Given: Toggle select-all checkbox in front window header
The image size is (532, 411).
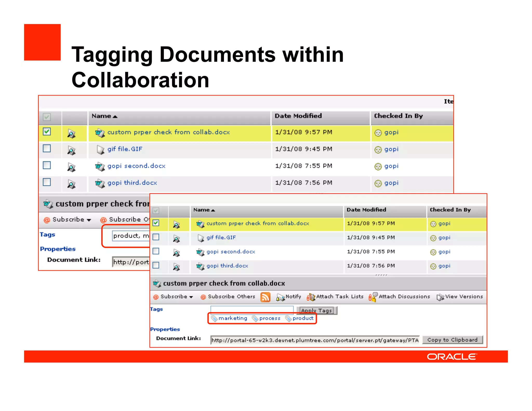Looking at the screenshot, I should [x=156, y=211].
